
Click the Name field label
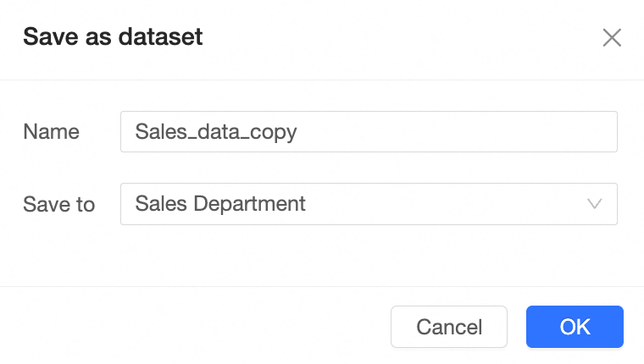(51, 132)
